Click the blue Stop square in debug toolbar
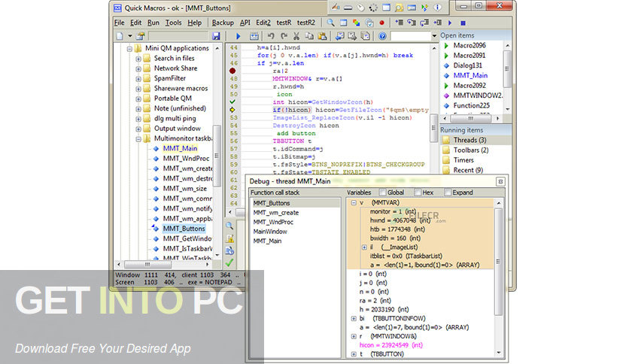Image resolution: width=629 pixels, height=364 pixels. pyautogui.click(x=463, y=23)
